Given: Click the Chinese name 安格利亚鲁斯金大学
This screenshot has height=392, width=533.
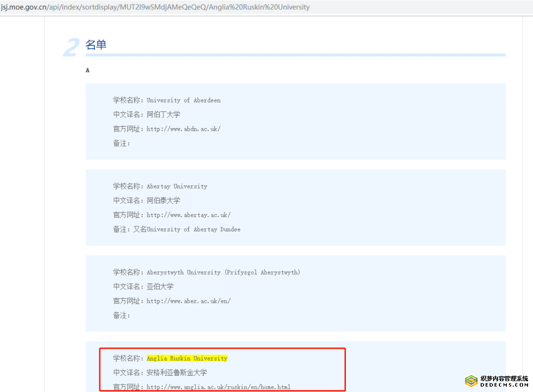Looking at the screenshot, I should coord(177,373).
